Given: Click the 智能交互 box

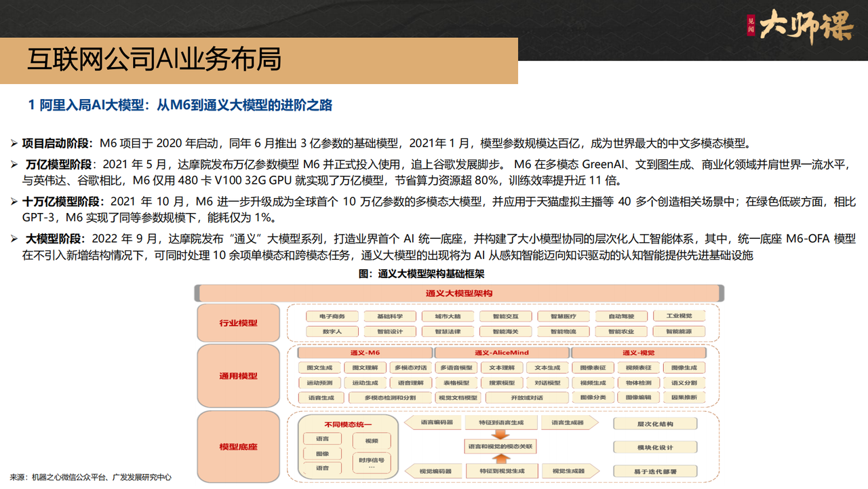Looking at the screenshot, I should (x=505, y=316).
